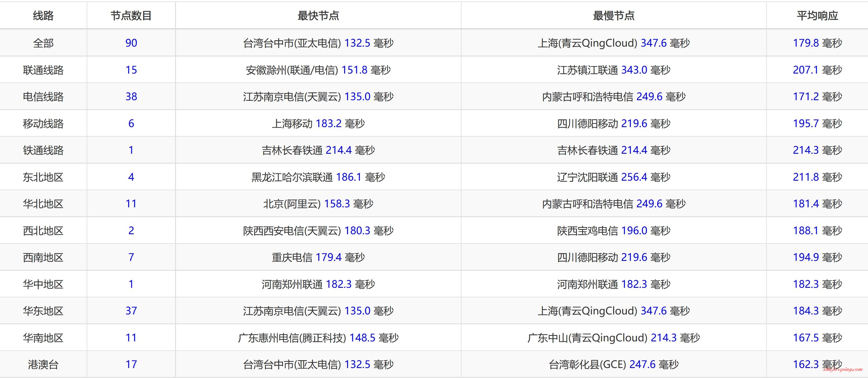Click the 最快节点 column header
This screenshot has width=868, height=379.
[318, 15]
